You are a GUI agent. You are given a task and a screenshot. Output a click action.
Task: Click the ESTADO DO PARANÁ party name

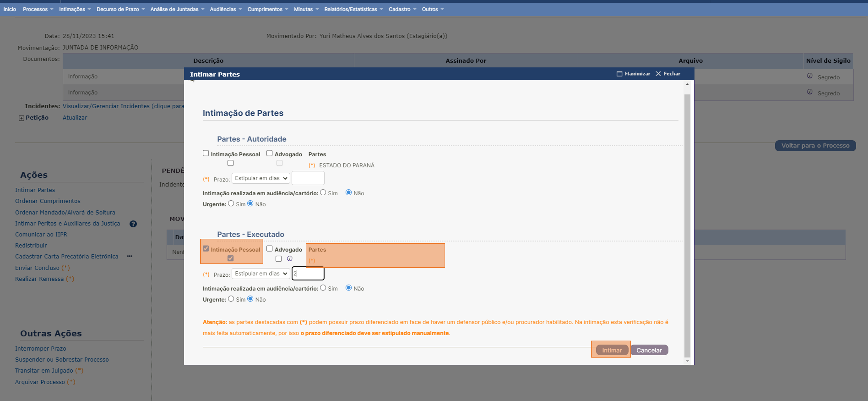pos(347,165)
